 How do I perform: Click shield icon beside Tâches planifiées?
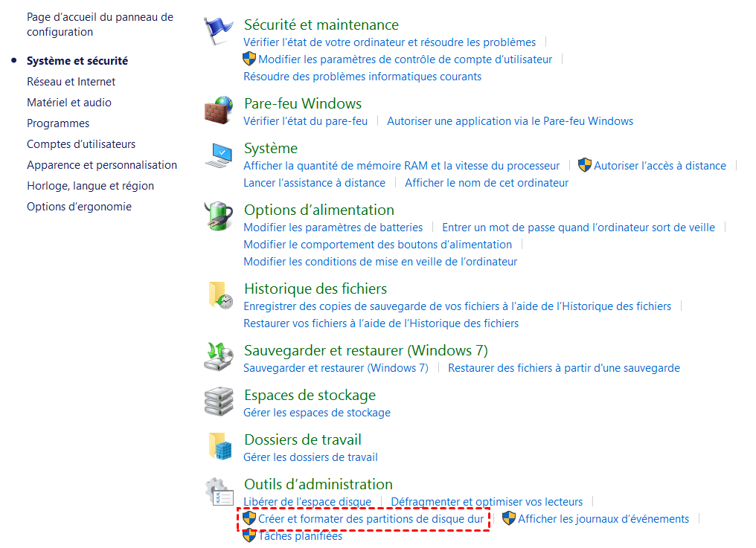(x=249, y=535)
